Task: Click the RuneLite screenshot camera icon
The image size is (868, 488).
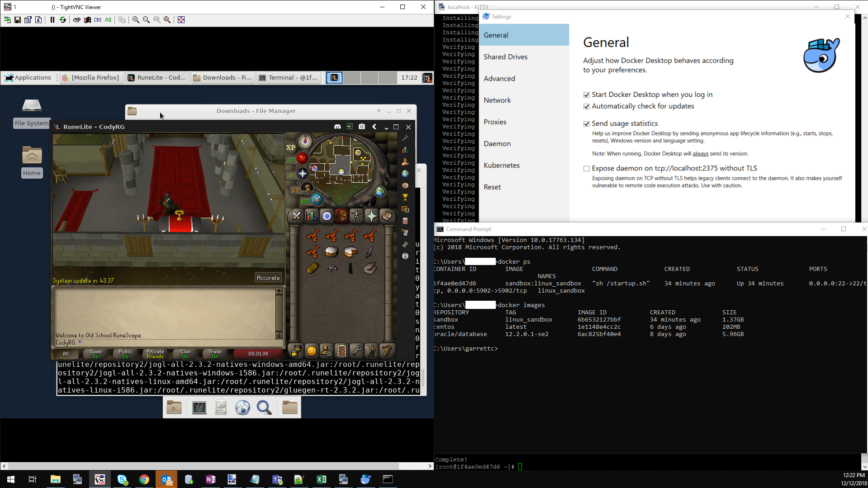Action: [362, 127]
